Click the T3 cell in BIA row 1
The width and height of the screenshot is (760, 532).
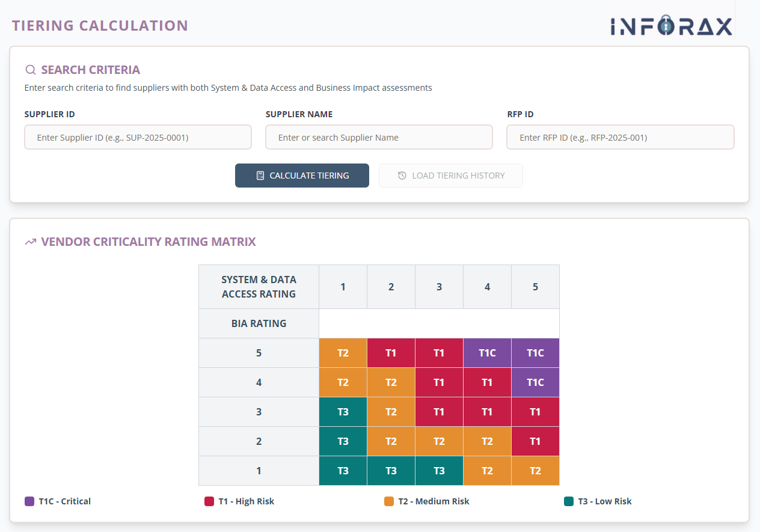[343, 471]
